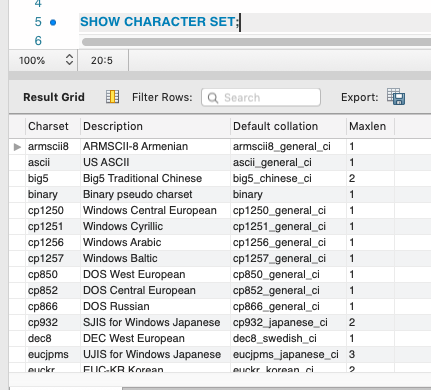
Task: Select the cp1251_general_ci collation cell
Action: coord(288,226)
